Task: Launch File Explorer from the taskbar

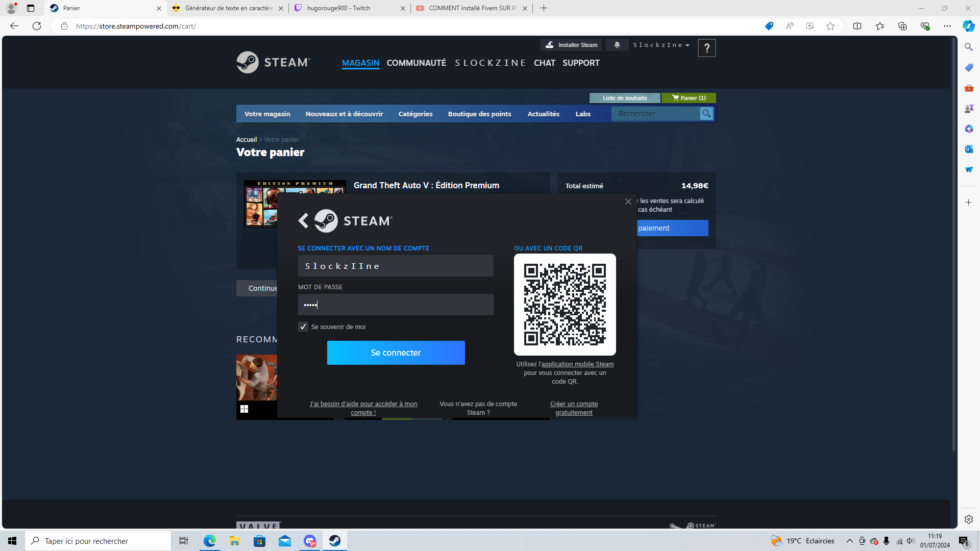Action: tap(234, 541)
